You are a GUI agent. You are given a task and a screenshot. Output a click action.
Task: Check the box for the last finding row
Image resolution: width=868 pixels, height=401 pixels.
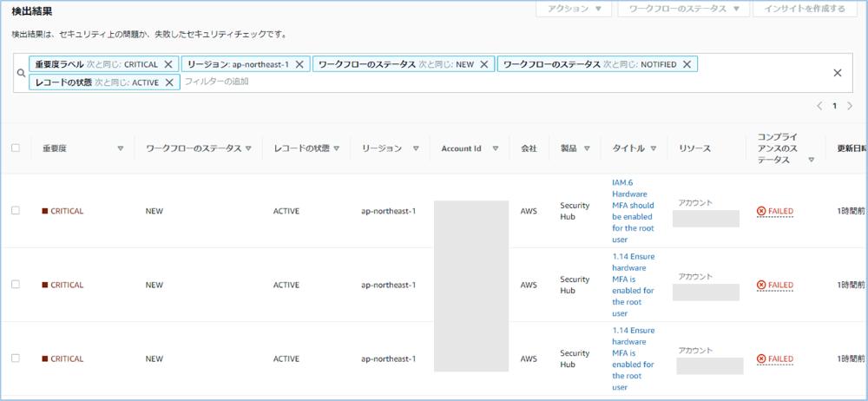coord(16,358)
